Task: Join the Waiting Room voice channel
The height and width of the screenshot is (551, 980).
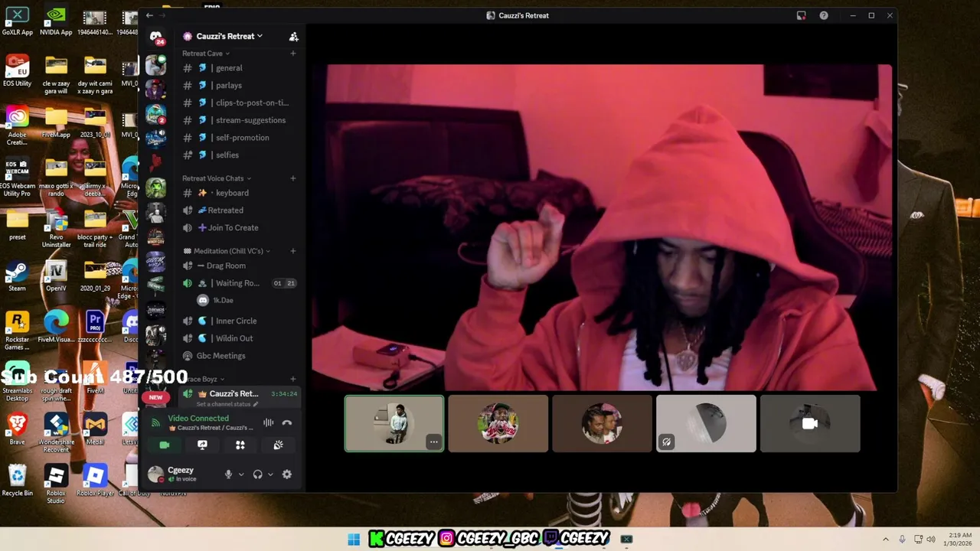Action: coord(240,283)
